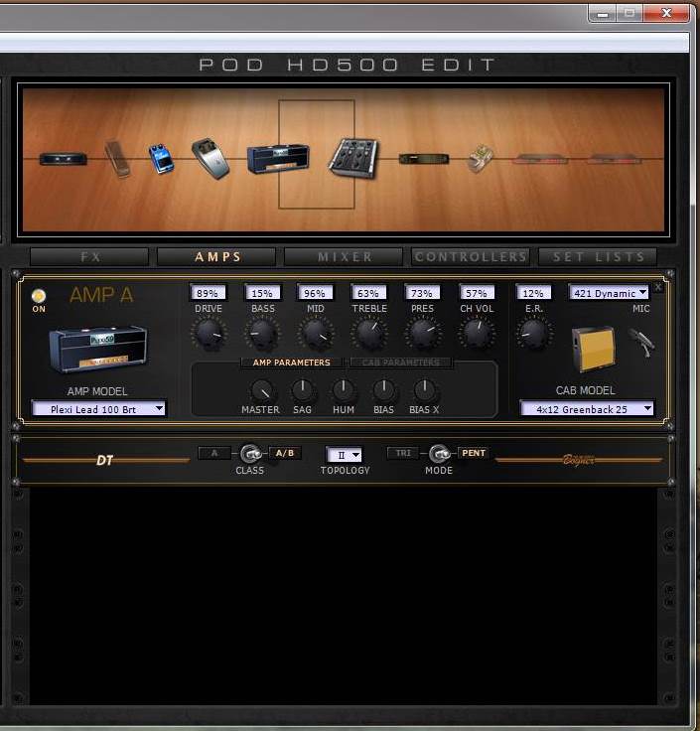The height and width of the screenshot is (731, 700).
Task: Click the E.R. knob
Action: coord(533,334)
